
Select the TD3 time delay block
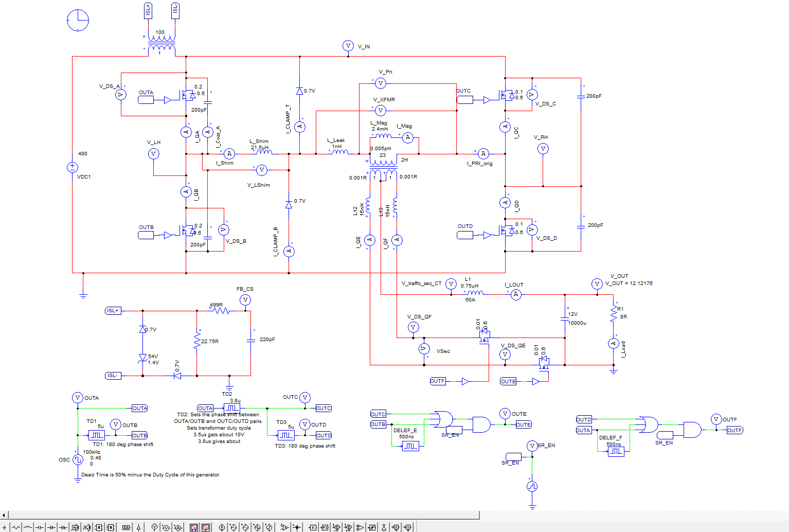(286, 435)
